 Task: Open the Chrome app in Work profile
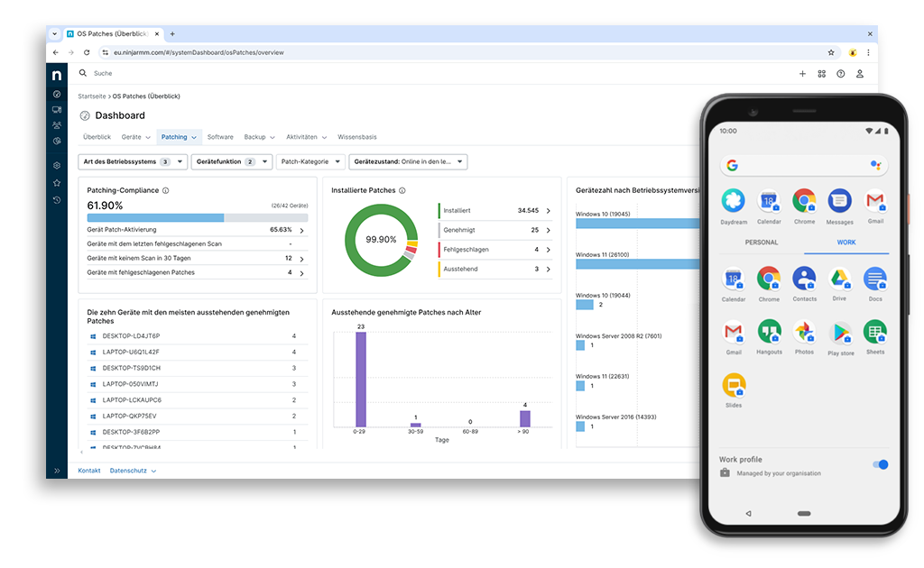(769, 279)
